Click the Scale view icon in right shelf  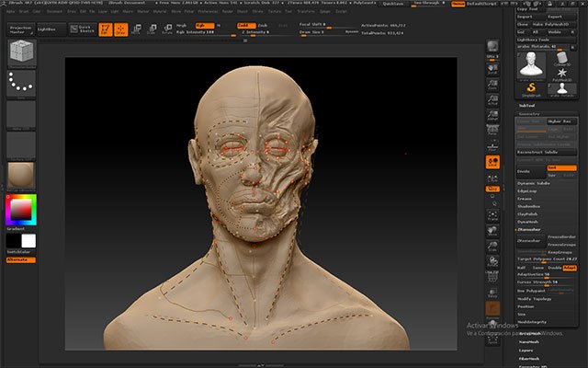(x=492, y=247)
